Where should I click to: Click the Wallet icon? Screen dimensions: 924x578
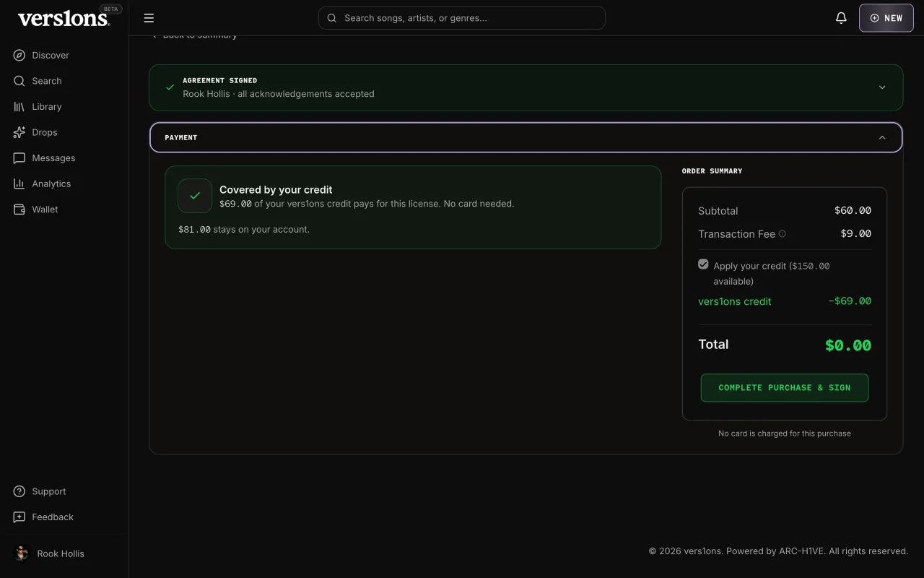(x=19, y=209)
